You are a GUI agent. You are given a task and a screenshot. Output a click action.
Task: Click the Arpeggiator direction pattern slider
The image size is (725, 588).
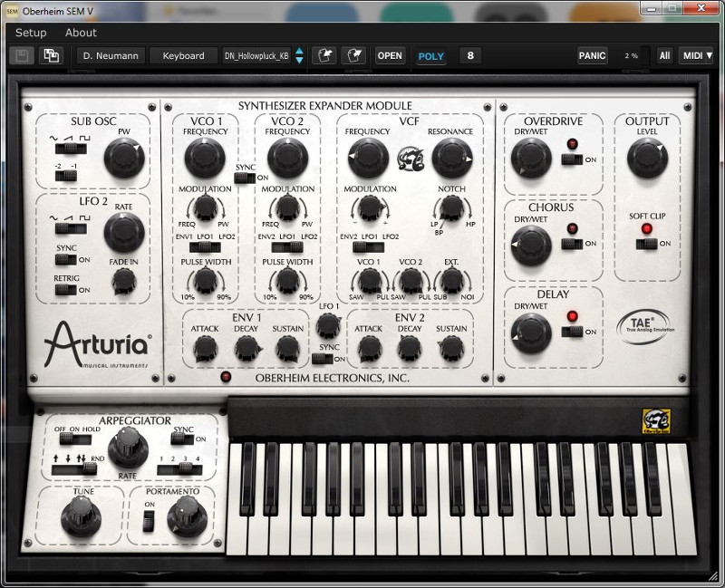pyautogui.click(x=74, y=469)
